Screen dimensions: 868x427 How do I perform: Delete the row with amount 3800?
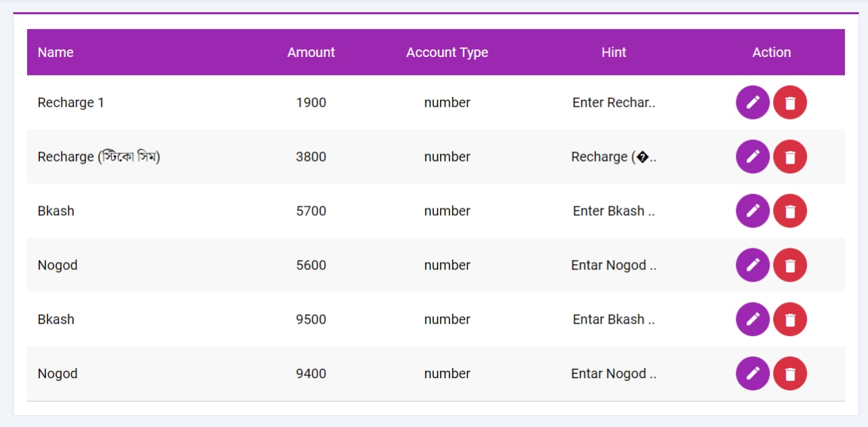(790, 157)
